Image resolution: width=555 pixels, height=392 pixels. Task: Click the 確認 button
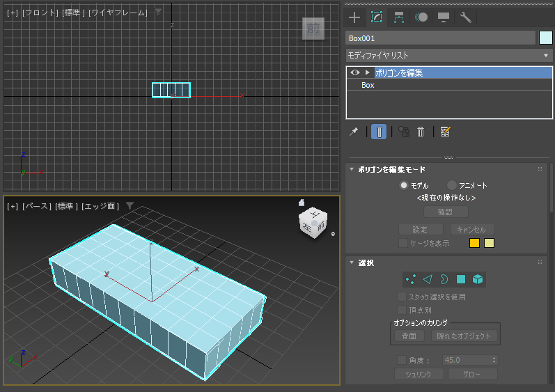tap(446, 212)
